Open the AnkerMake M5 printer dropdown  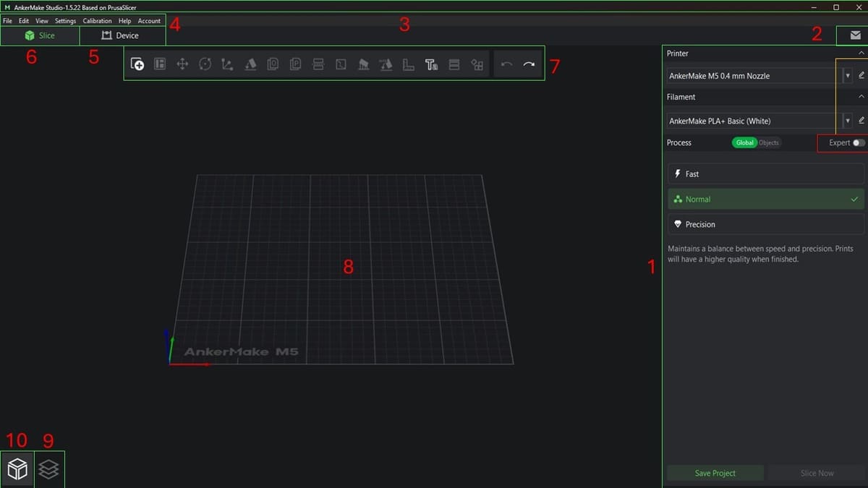(x=847, y=75)
